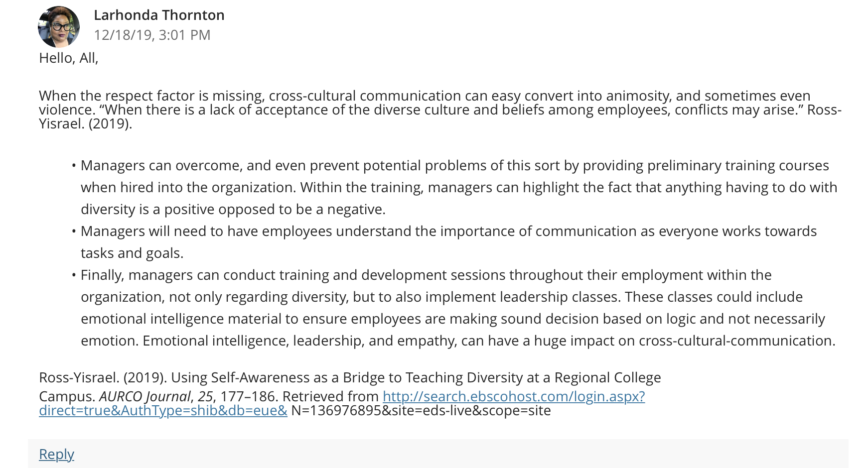Click the paragraph starting 'When the respect factor'
The width and height of the screenshot is (868, 468).
pos(440,110)
